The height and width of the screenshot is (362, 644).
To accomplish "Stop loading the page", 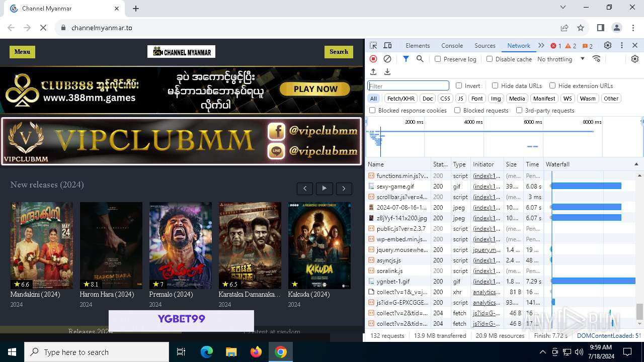I will pos(43,28).
